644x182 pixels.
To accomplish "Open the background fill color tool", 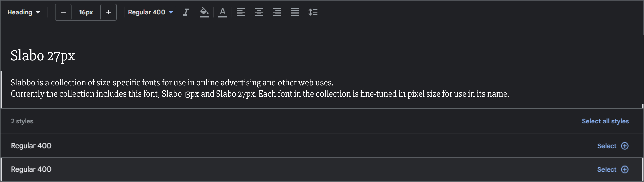I will pyautogui.click(x=204, y=12).
